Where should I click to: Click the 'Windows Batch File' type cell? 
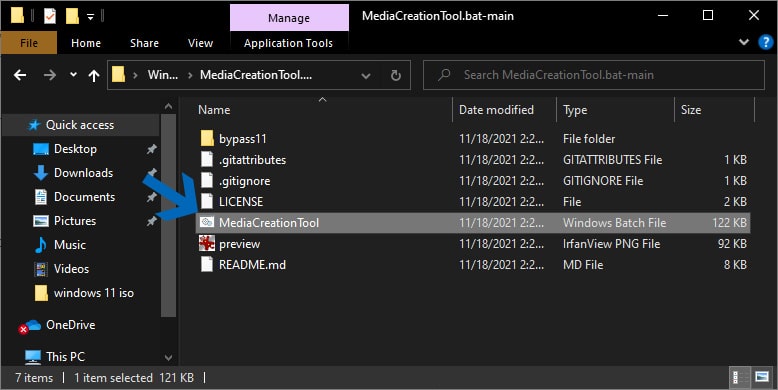(614, 222)
